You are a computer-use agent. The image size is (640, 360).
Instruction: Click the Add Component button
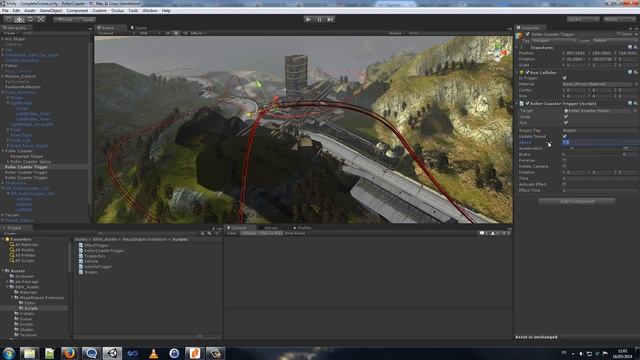[x=577, y=201]
